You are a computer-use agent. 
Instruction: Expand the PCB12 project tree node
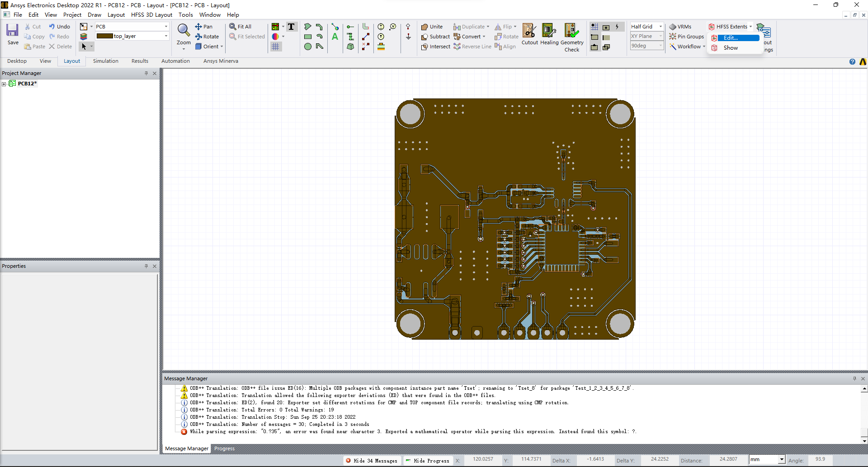(x=4, y=84)
